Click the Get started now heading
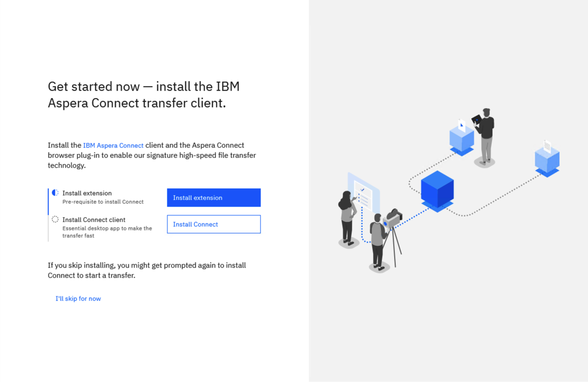Viewport: 588px width, 382px height. (143, 95)
